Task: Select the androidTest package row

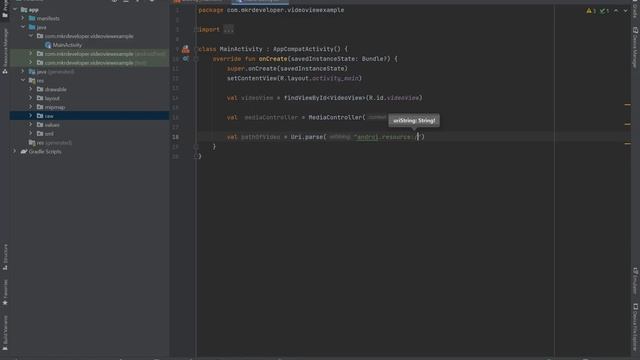Action: (x=89, y=53)
